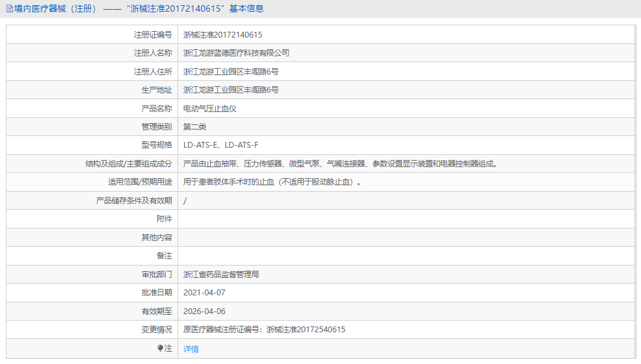Click the lightbulb icon beside 注
Image resolution: width=641 pixels, height=364 pixels.
point(160,348)
